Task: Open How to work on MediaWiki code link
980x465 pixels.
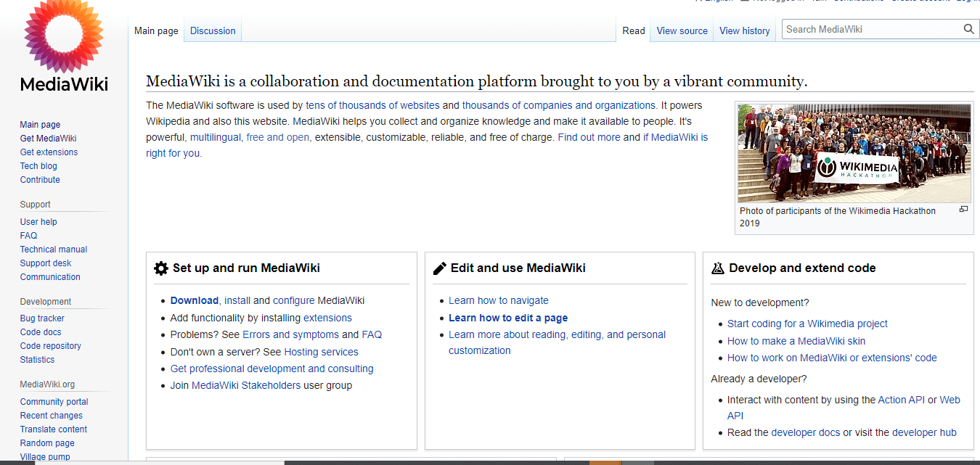Action: pyautogui.click(x=832, y=358)
